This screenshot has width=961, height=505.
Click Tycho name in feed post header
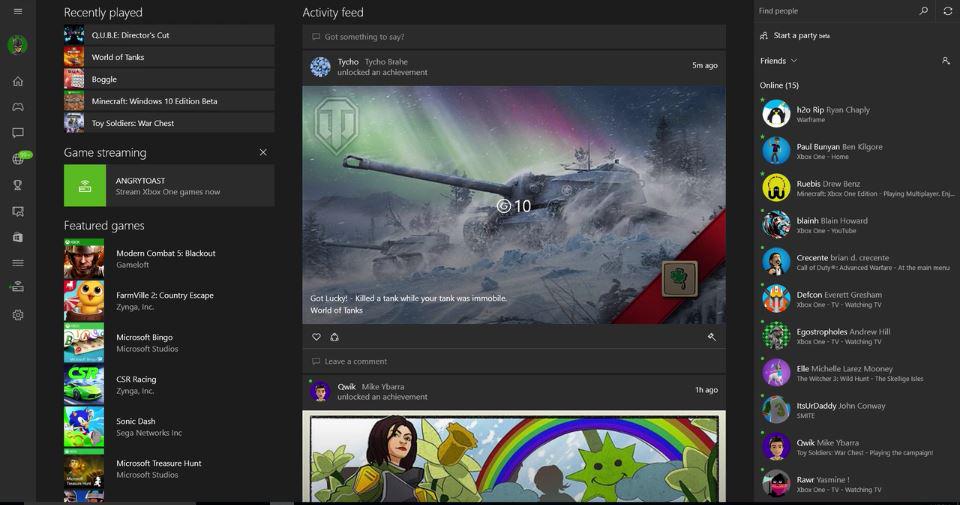click(348, 61)
